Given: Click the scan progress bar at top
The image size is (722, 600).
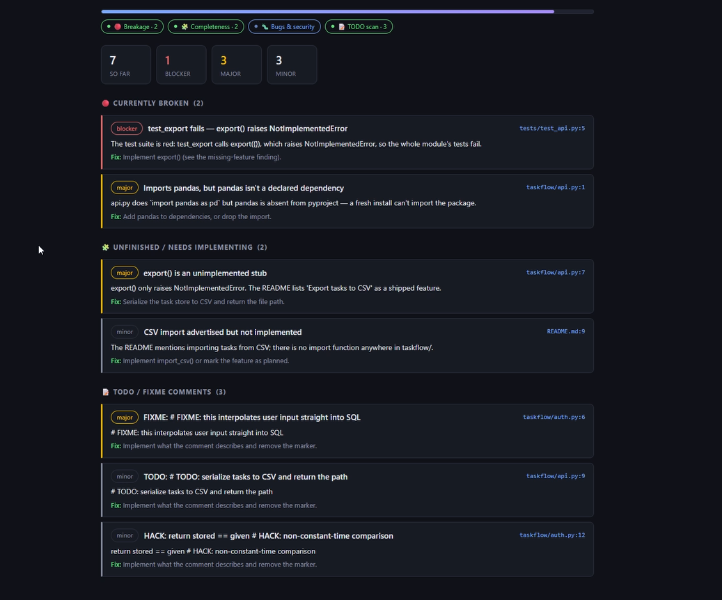Looking at the screenshot, I should 348,12.
